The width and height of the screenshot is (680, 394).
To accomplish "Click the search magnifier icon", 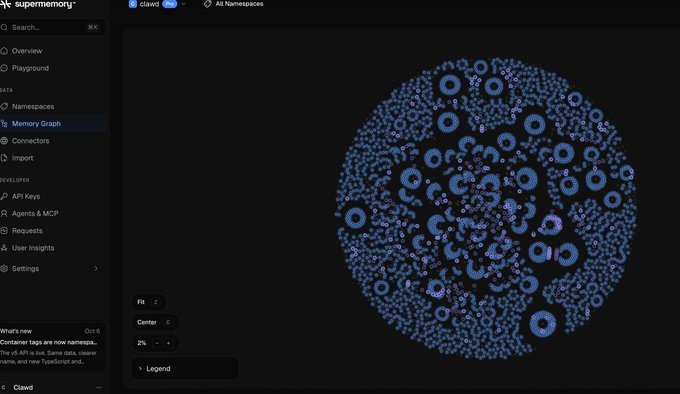I will pyautogui.click(x=4, y=27).
